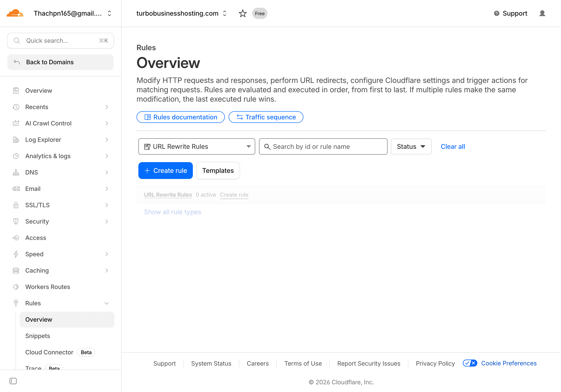561x392 pixels.
Task: Open the Templates button
Action: tap(218, 171)
